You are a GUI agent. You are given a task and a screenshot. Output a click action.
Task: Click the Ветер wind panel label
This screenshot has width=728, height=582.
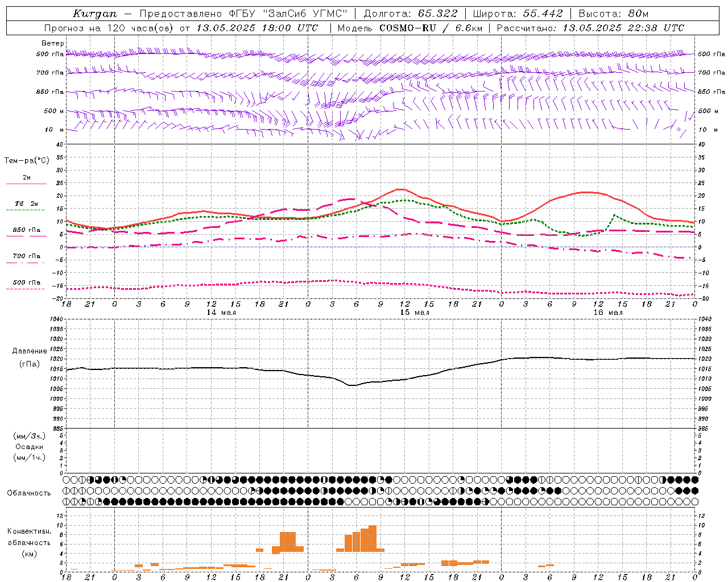(x=53, y=43)
